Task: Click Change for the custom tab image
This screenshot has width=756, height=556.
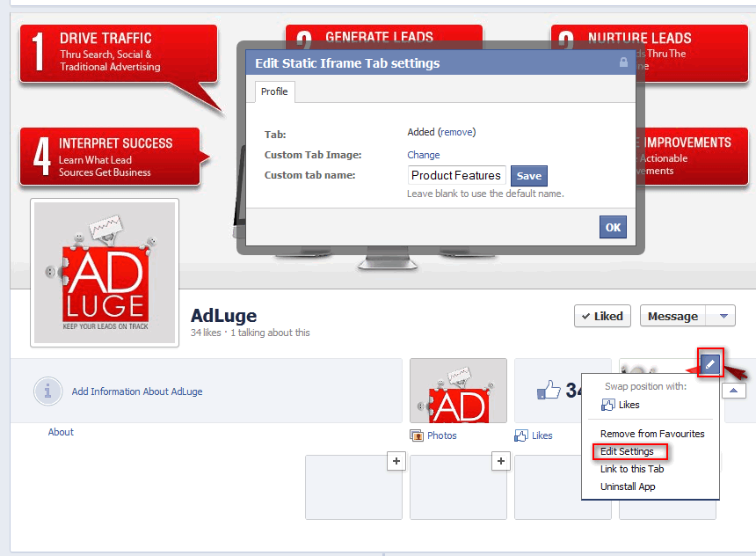Action: click(424, 155)
